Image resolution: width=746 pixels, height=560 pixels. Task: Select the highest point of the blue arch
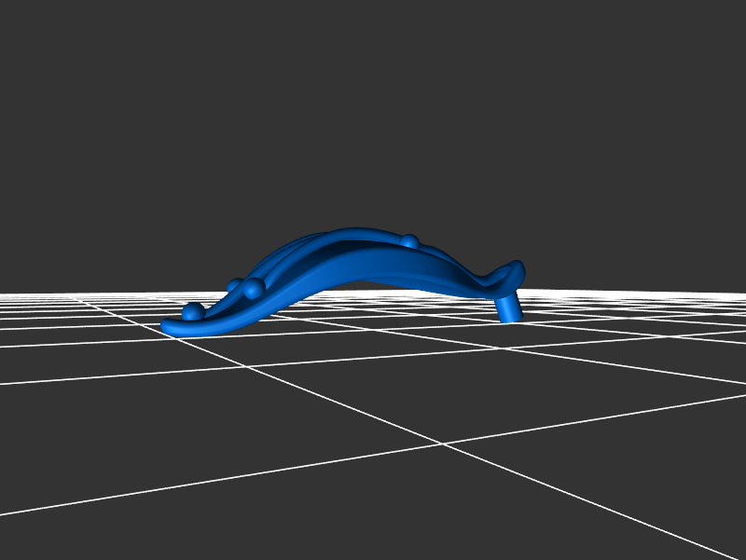(x=354, y=231)
